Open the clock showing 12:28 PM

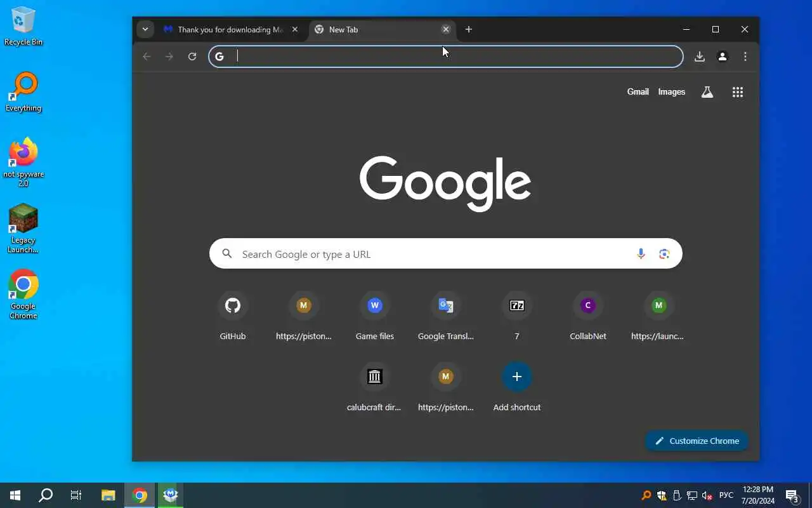758,495
